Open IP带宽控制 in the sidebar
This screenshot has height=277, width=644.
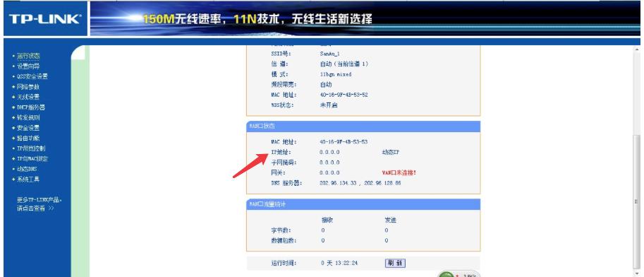(x=31, y=148)
